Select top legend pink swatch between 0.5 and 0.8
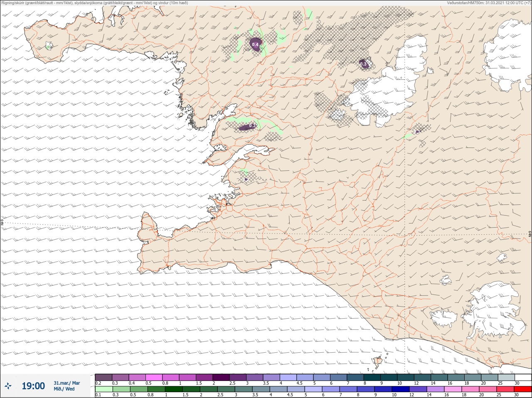This screenshot has height=398, width=532. click(154, 377)
